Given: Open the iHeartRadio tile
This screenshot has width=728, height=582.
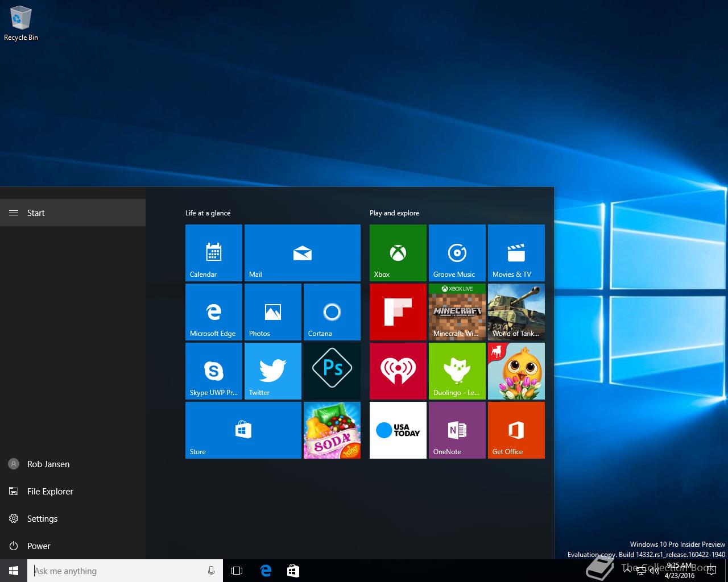Looking at the screenshot, I should click(x=398, y=371).
